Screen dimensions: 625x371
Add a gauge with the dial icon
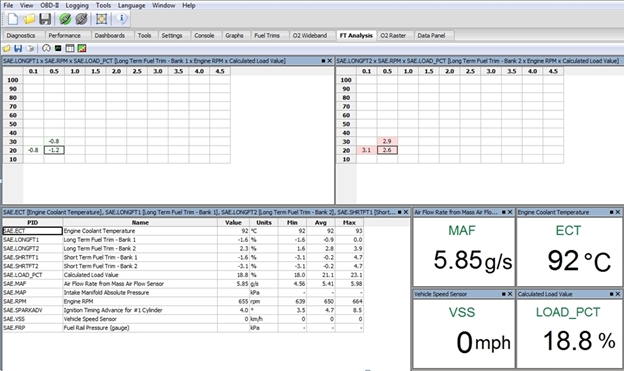46,49
